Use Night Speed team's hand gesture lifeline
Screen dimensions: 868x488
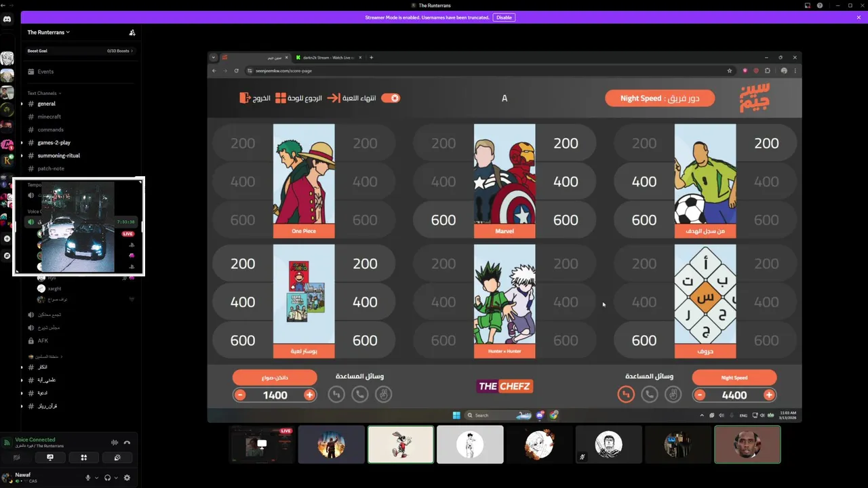click(x=673, y=394)
